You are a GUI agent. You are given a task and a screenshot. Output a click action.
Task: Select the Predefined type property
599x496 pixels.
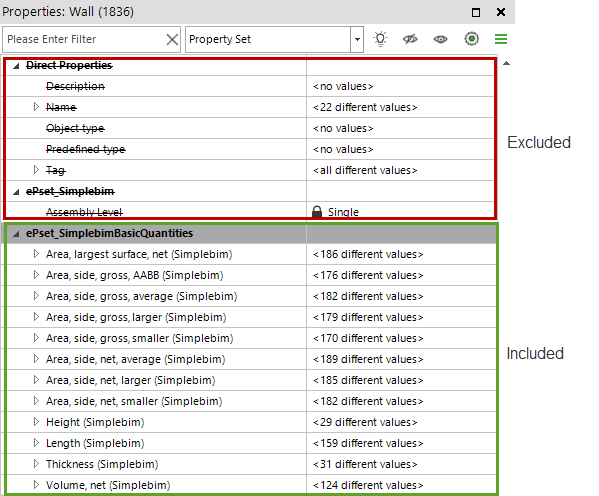point(86,149)
